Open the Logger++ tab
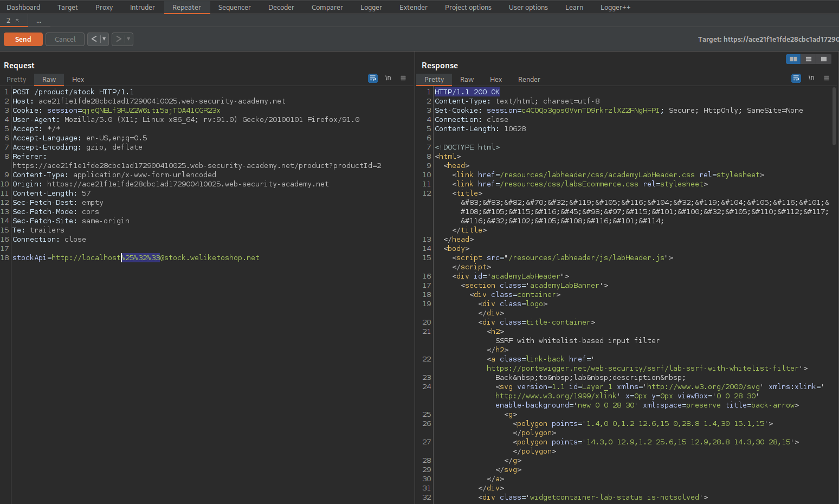The height and width of the screenshot is (504, 839). pos(615,7)
